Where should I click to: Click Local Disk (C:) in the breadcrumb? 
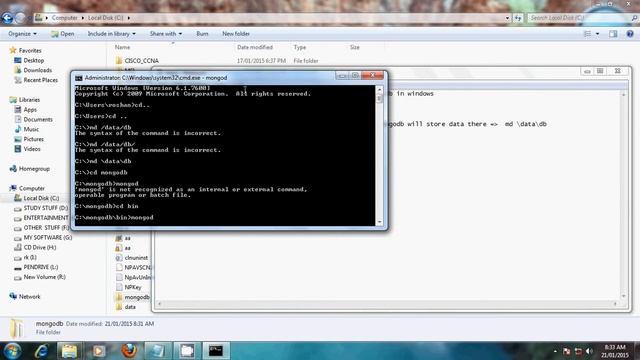tap(105, 18)
